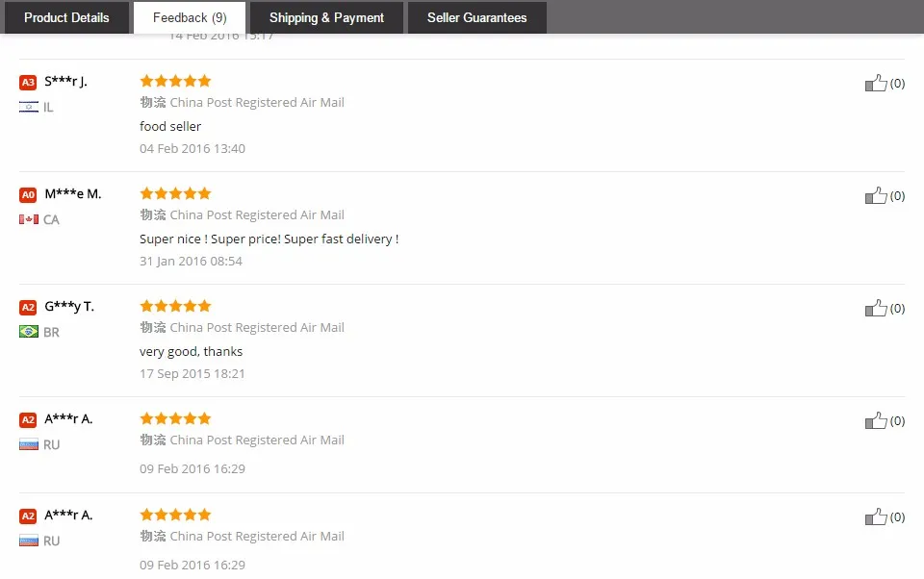The height and width of the screenshot is (579, 924).
Task: Click five-star rating on "food seller" review
Action: (175, 81)
